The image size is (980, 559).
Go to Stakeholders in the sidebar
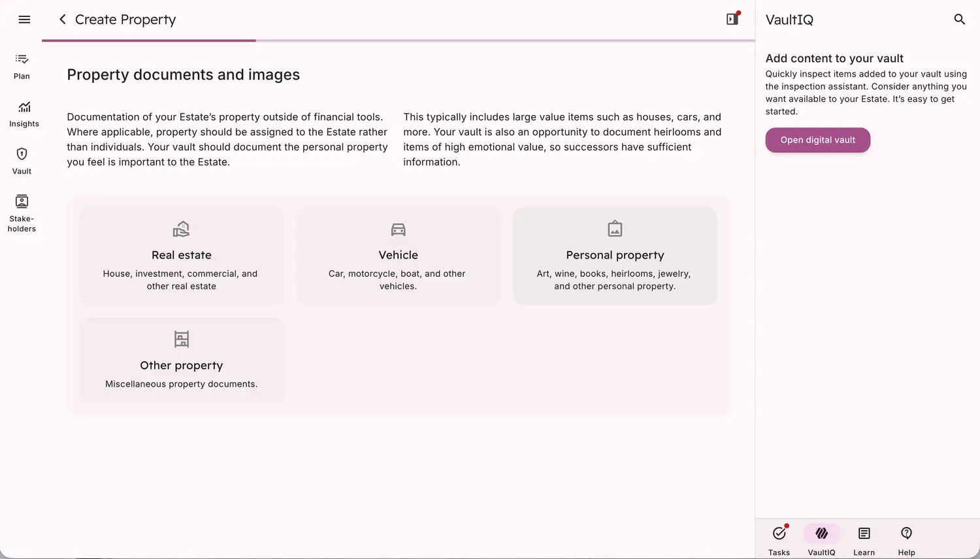tap(22, 213)
